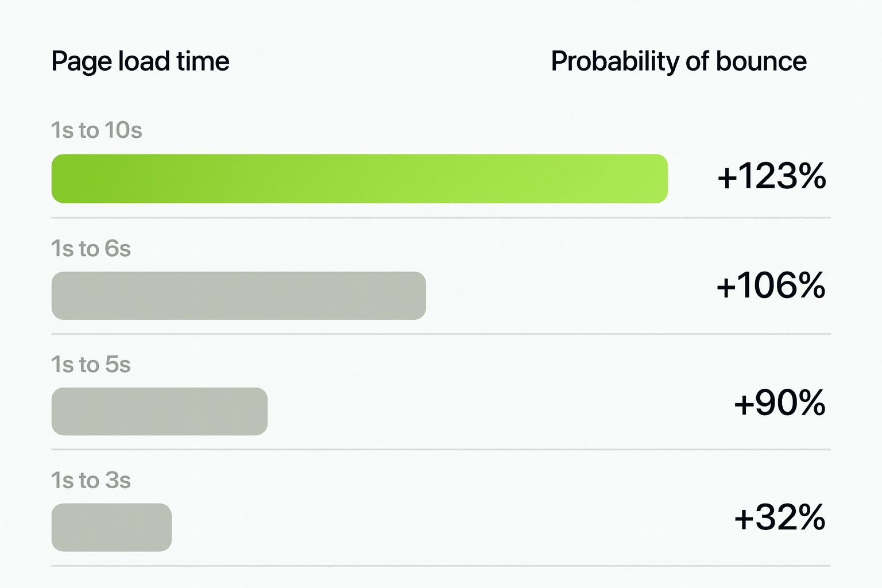Click the word "Page" in left heading

click(x=82, y=62)
